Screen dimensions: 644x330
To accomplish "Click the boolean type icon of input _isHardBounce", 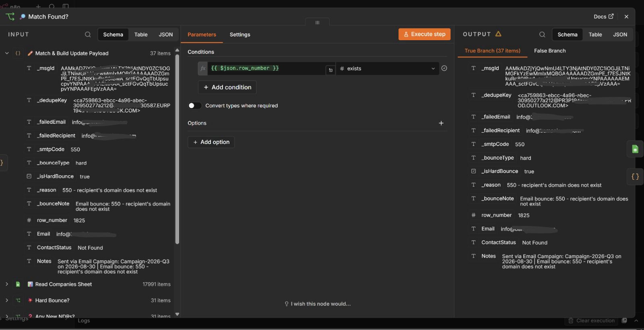I will 29,176.
